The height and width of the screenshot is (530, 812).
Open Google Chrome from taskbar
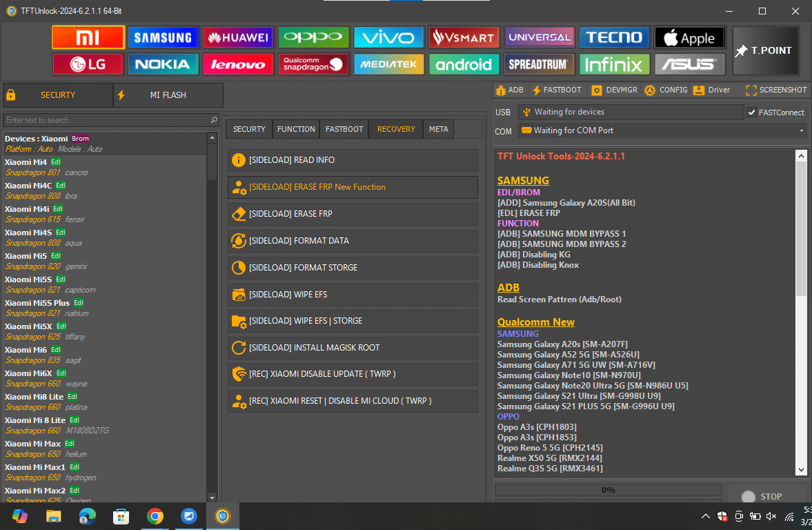155,516
